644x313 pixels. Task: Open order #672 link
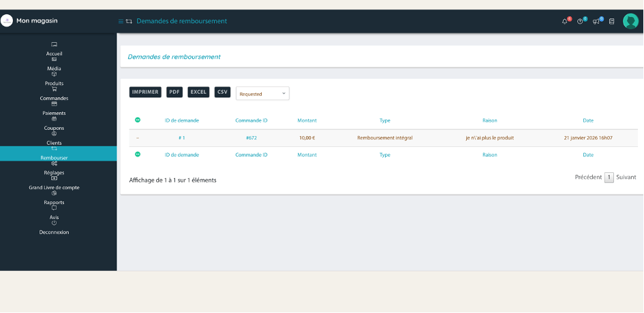tap(251, 138)
